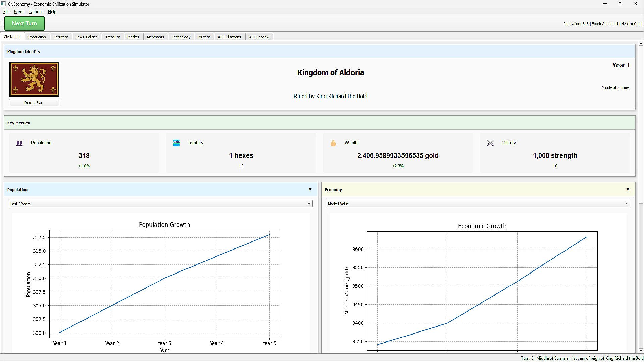Viewport: 644px width, 362px height.
Task: Click the vertical scrollbar up arrow
Action: point(641,43)
